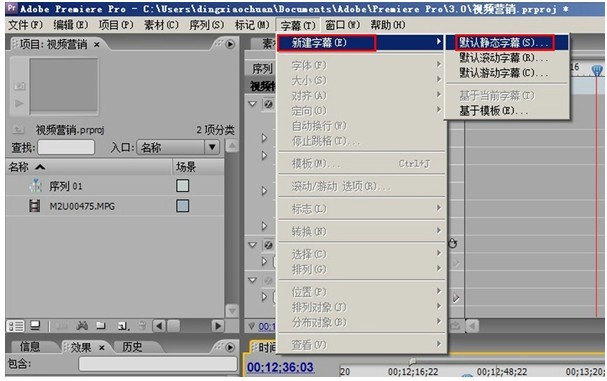607x381 pixels.
Task: Click the blue playhead marker on the ruler
Action: tap(597, 70)
